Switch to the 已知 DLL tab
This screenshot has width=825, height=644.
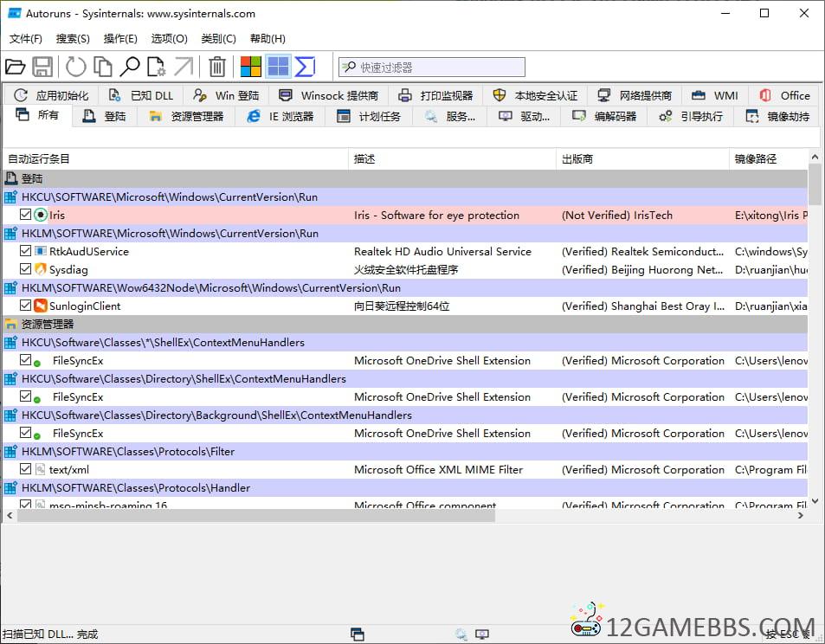click(141, 95)
